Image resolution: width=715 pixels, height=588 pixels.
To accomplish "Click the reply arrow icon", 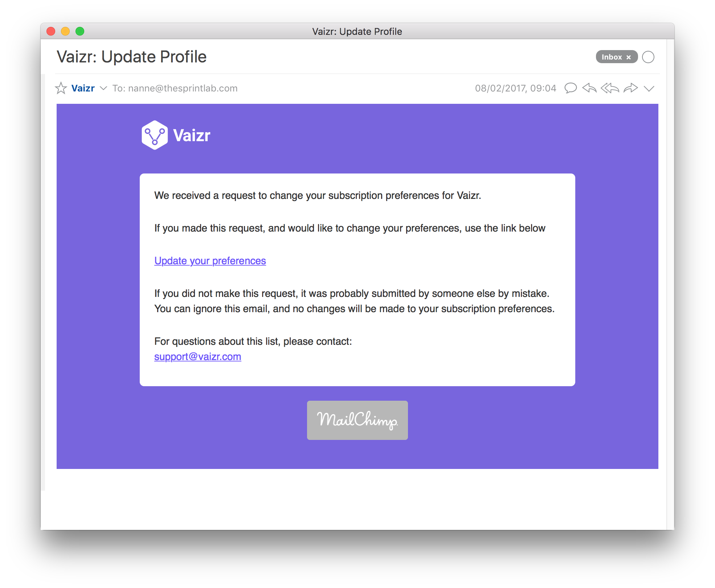I will tap(589, 88).
